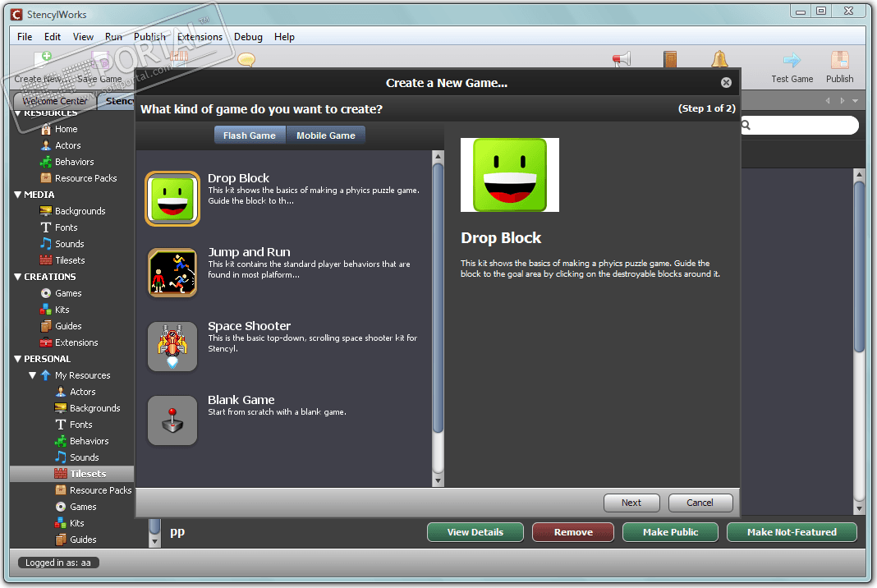
Task: Select Backgrounds under My Resources
Action: [94, 408]
